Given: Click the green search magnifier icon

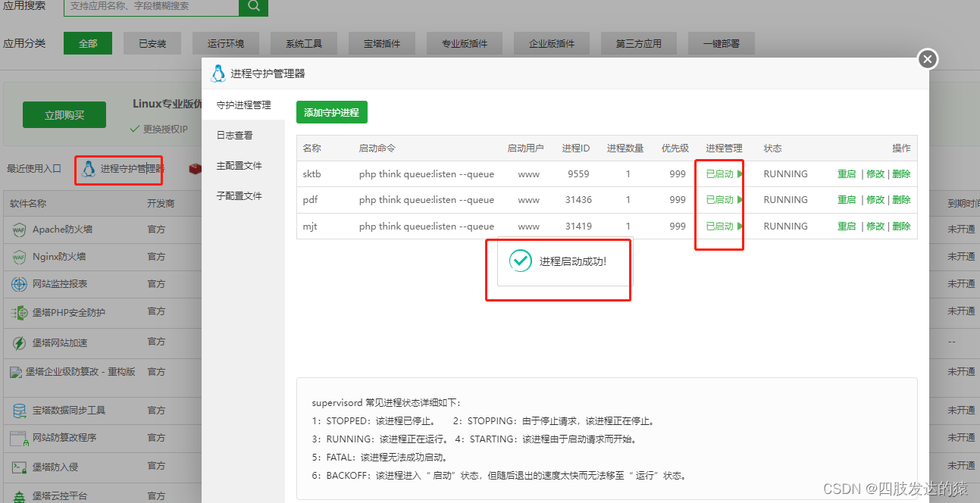Looking at the screenshot, I should click(x=253, y=8).
